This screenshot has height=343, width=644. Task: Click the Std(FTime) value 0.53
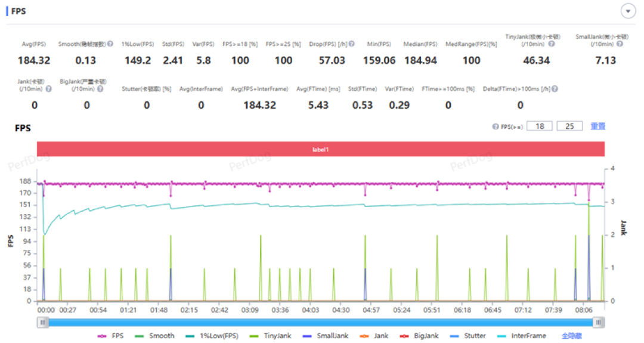point(363,105)
